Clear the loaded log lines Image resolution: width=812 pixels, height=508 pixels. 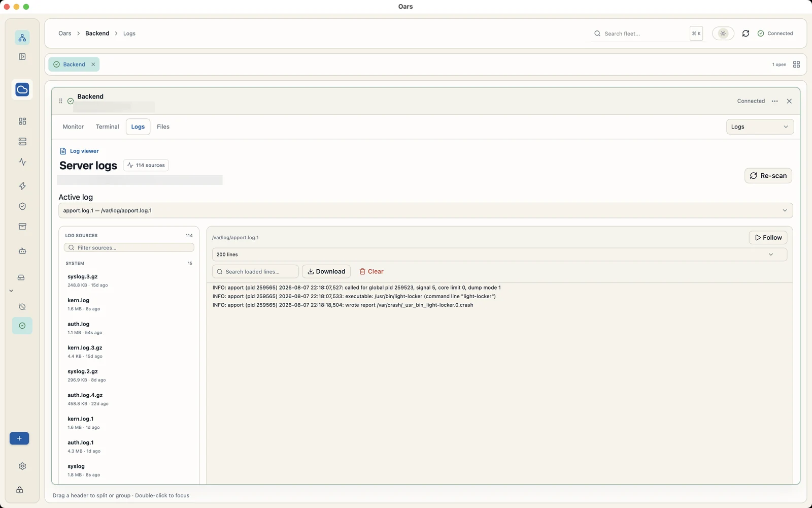click(371, 272)
